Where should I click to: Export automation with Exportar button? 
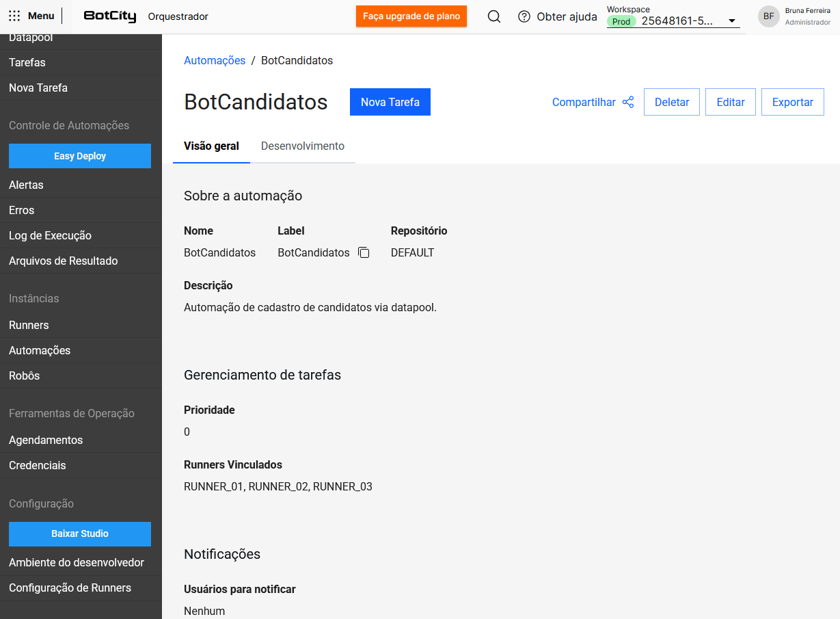pyautogui.click(x=792, y=102)
